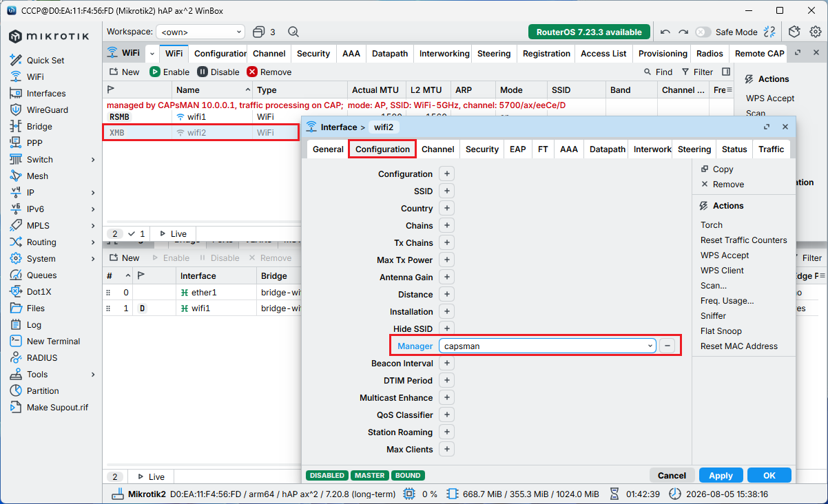The image size is (828, 504).
Task: Click OK in wifi2 dialog
Action: [x=769, y=475]
